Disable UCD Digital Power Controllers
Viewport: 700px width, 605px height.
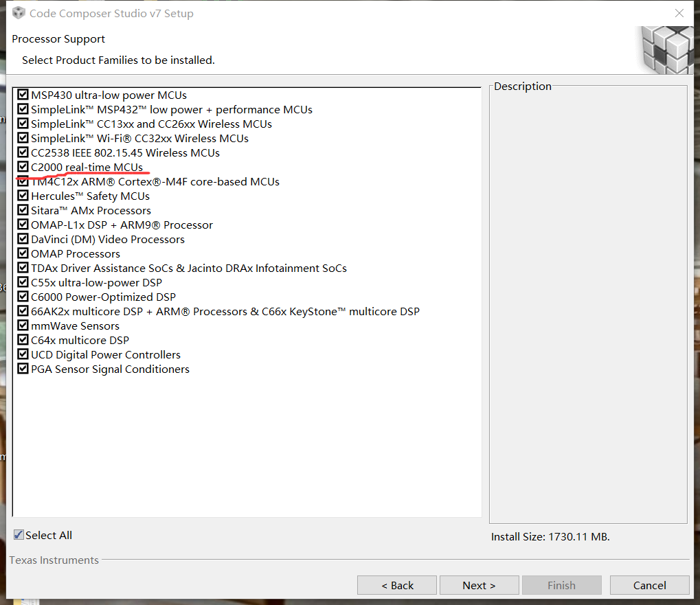[23, 354]
